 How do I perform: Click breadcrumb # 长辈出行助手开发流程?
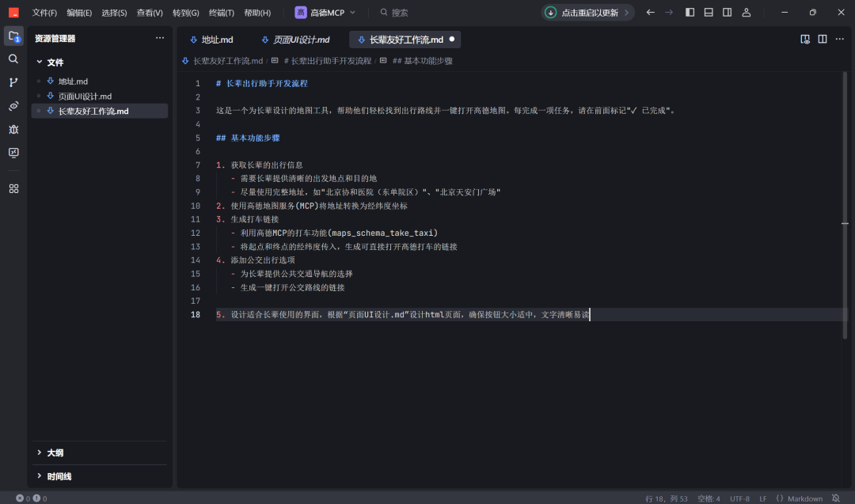pyautogui.click(x=327, y=60)
